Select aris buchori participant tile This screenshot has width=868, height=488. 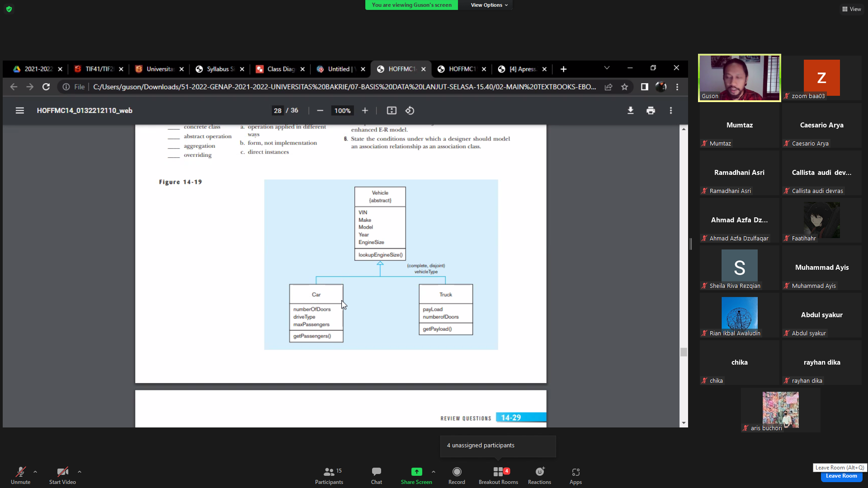780,410
